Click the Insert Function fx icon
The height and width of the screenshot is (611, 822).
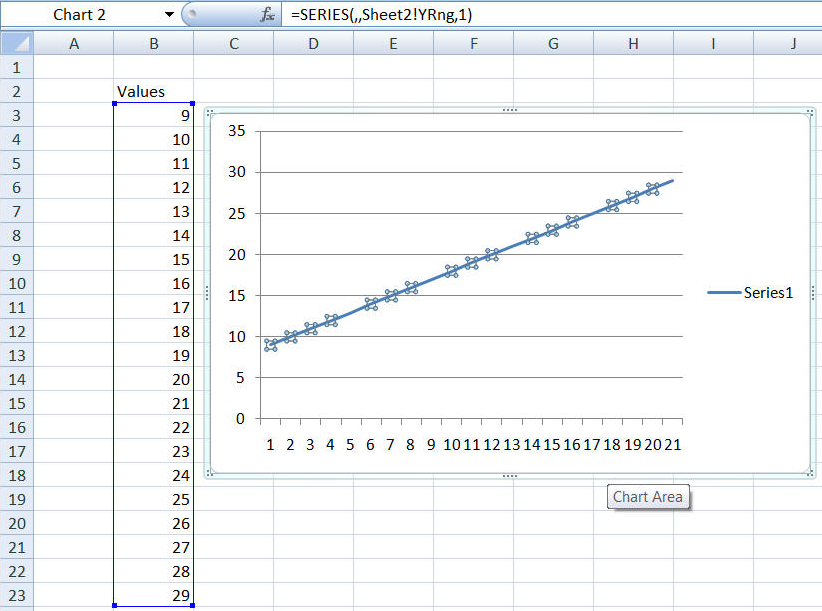267,15
